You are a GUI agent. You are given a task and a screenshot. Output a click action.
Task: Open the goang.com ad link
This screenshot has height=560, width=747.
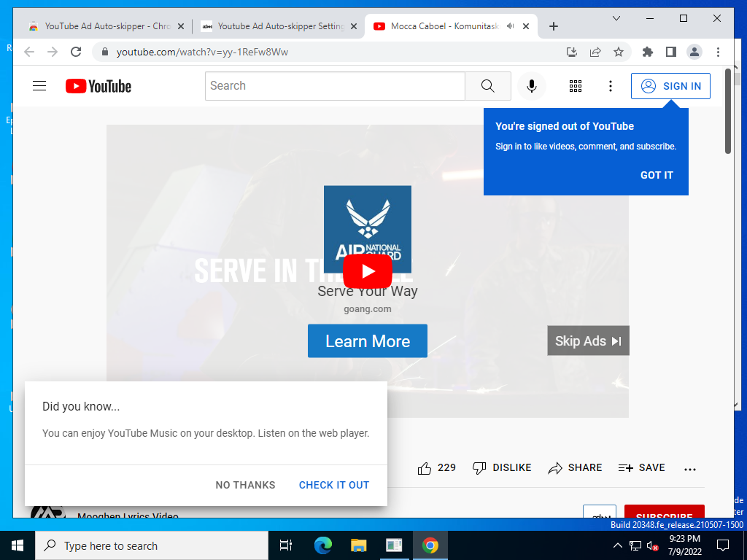[x=368, y=309]
